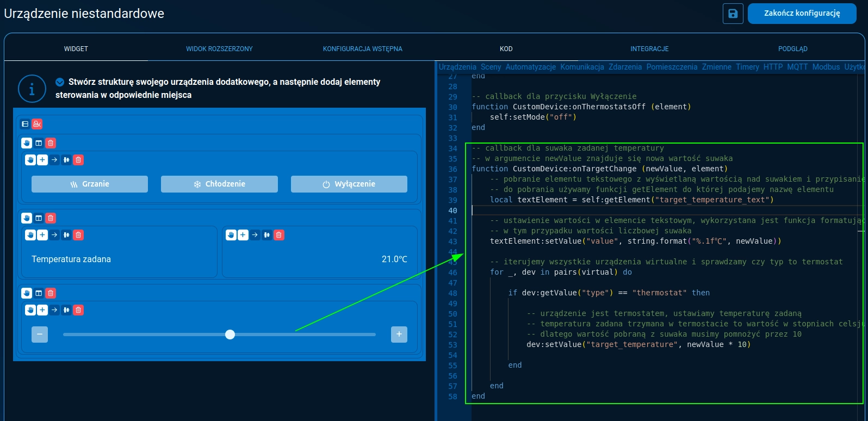Click the hand drag icon above 21.0°C
The image size is (868, 421).
point(231,235)
